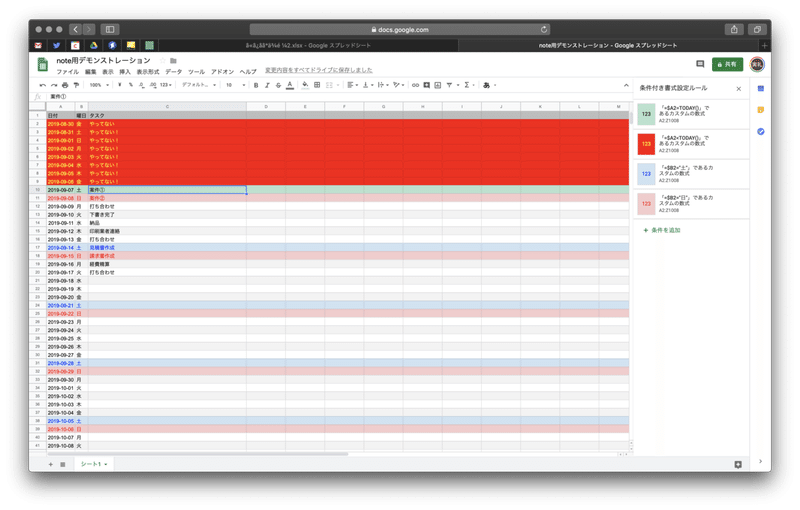Open the 挿入 menu
800x510 pixels.
pos(125,72)
